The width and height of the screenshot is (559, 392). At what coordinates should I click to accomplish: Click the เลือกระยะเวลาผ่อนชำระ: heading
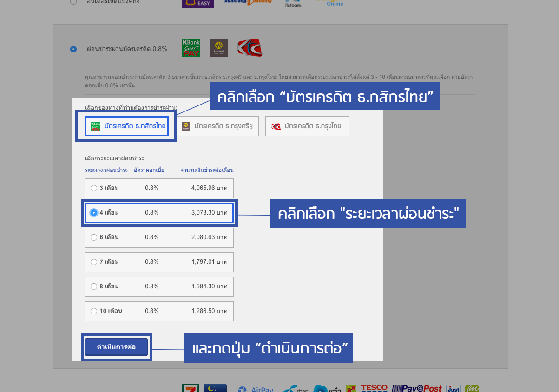pyautogui.click(x=115, y=158)
